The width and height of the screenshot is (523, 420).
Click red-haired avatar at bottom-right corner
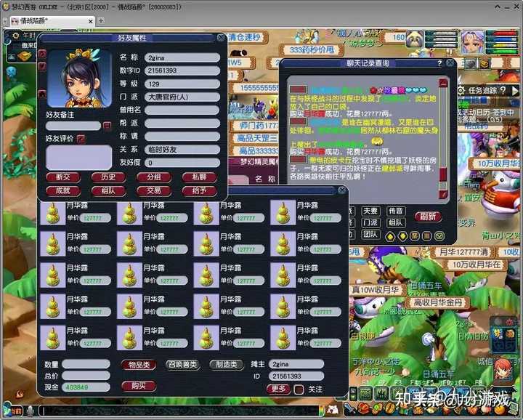503,370
